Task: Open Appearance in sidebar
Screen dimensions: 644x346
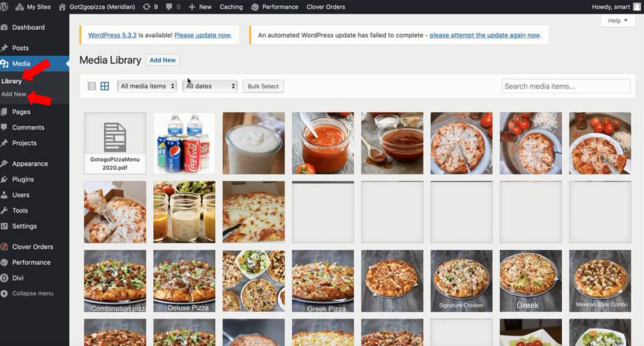Action: 30,163
